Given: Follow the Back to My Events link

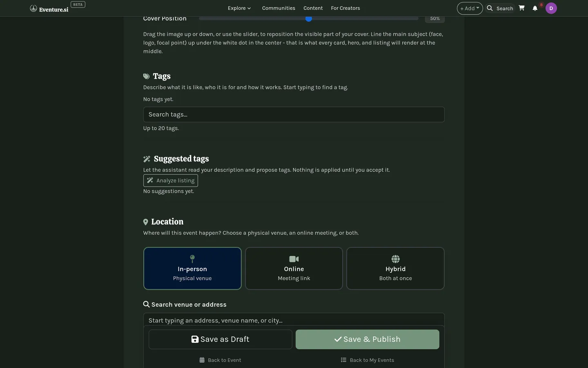Looking at the screenshot, I should click(367, 360).
